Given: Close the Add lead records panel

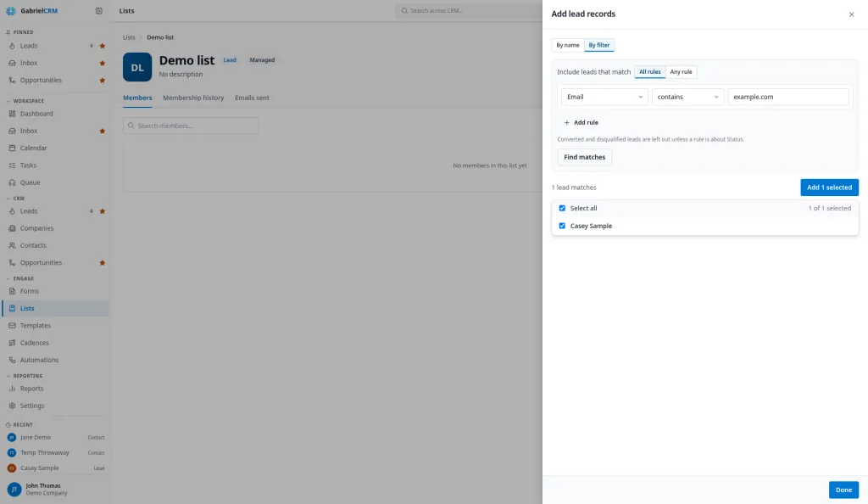Looking at the screenshot, I should [x=851, y=14].
